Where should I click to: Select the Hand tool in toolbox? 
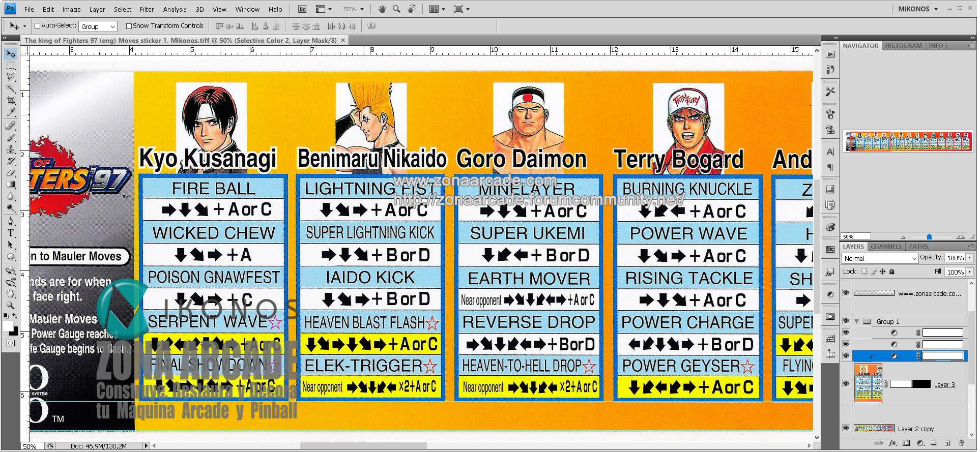point(11,293)
